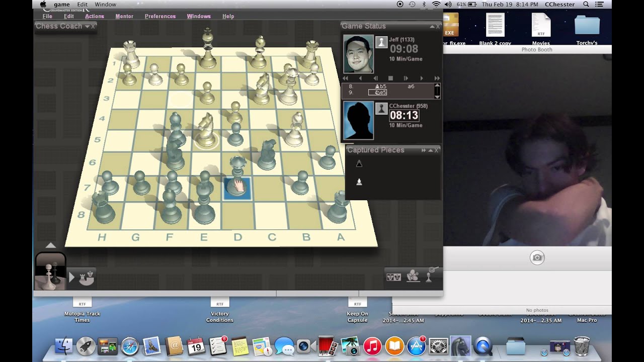Click the highlighted blue square
The width and height of the screenshot is (644, 362).
coord(237,189)
